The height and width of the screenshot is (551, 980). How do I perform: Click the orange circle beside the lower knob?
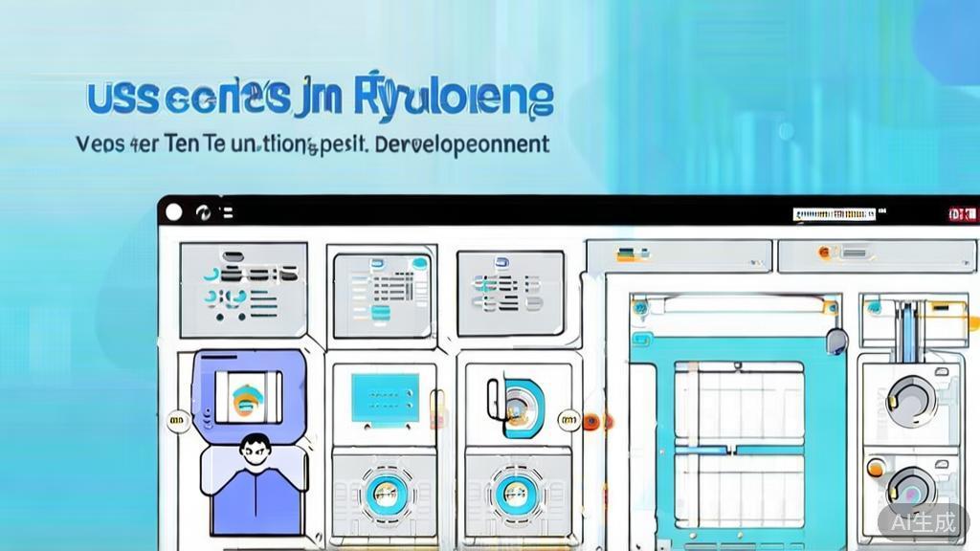875,467
